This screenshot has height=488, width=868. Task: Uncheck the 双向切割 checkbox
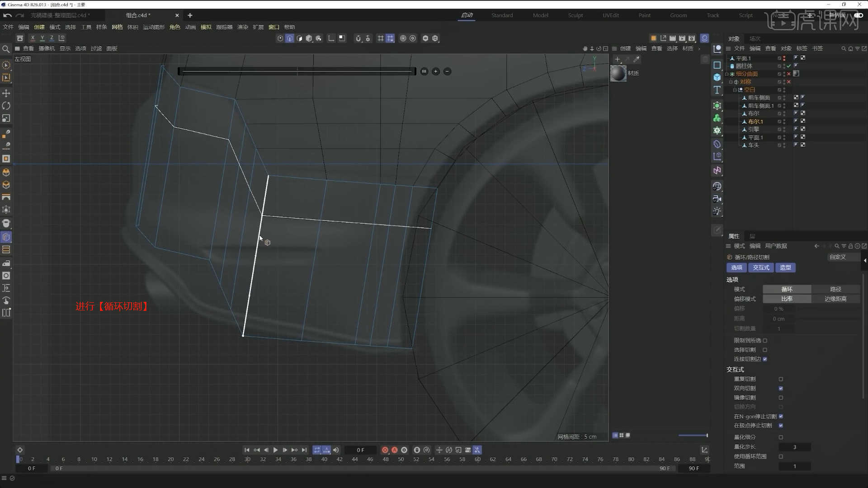click(x=781, y=389)
